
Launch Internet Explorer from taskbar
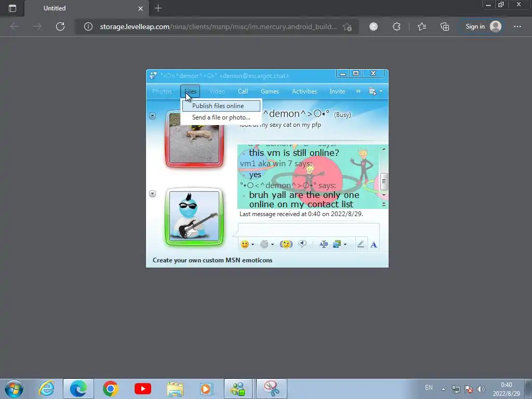click(x=46, y=389)
